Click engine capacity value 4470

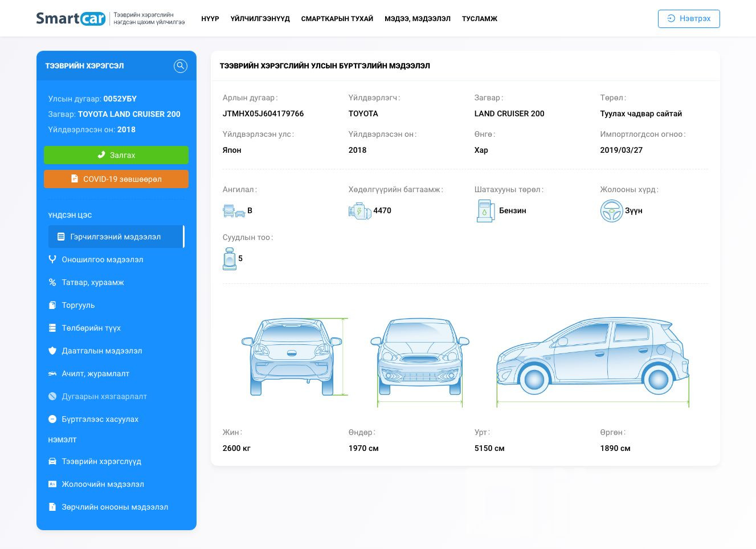pos(382,210)
